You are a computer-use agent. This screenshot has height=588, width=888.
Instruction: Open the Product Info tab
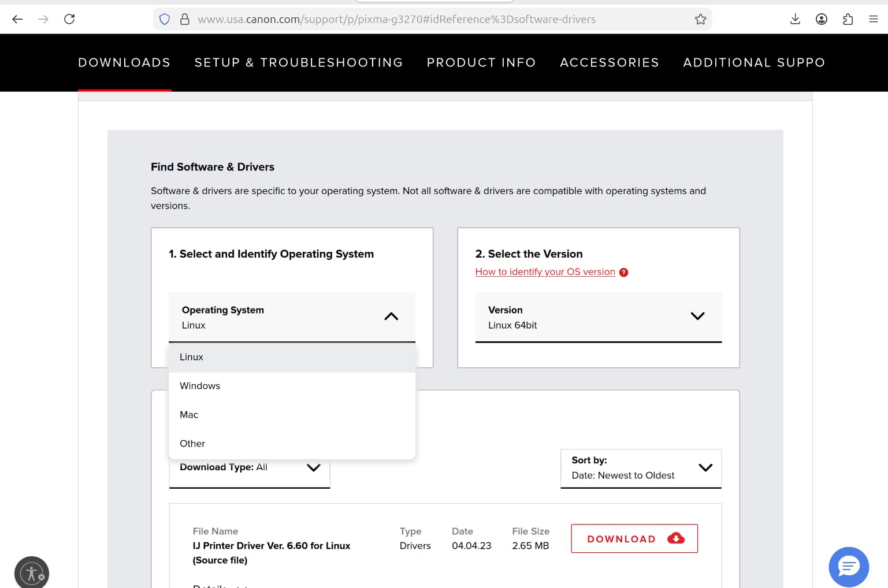[x=481, y=62]
